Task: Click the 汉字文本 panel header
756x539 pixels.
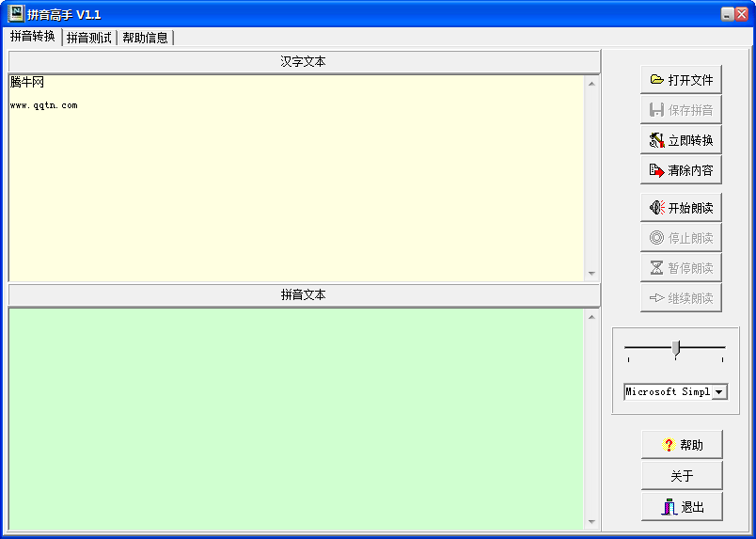Action: (304, 62)
